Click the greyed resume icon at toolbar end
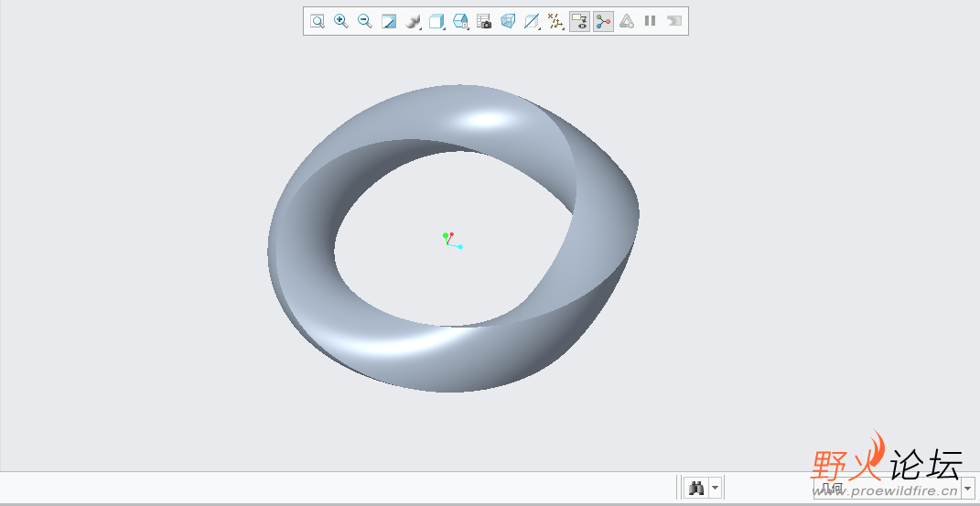The height and width of the screenshot is (506, 980). 673,21
